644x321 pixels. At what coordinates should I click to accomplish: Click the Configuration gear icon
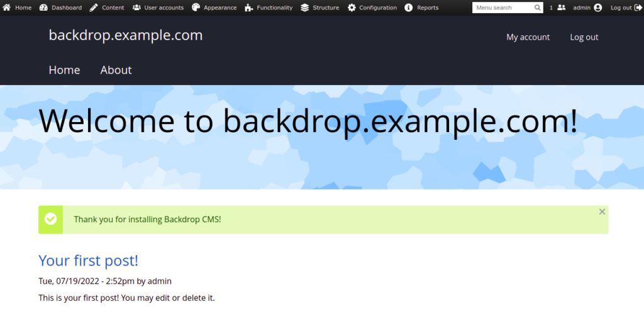pyautogui.click(x=352, y=8)
